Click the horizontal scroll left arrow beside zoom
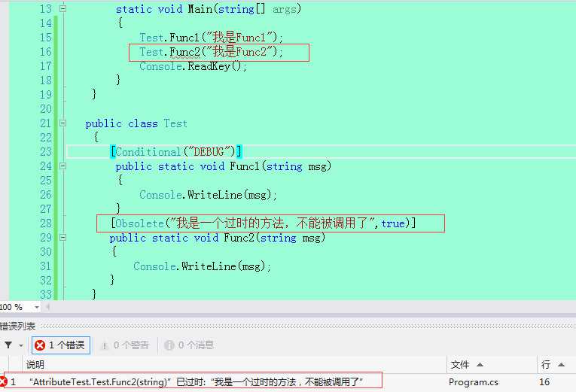 pyautogui.click(x=47, y=307)
